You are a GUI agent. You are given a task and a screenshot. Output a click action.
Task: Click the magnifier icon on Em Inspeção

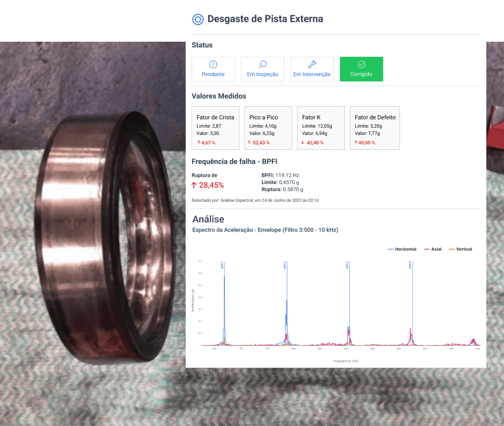pyautogui.click(x=262, y=65)
